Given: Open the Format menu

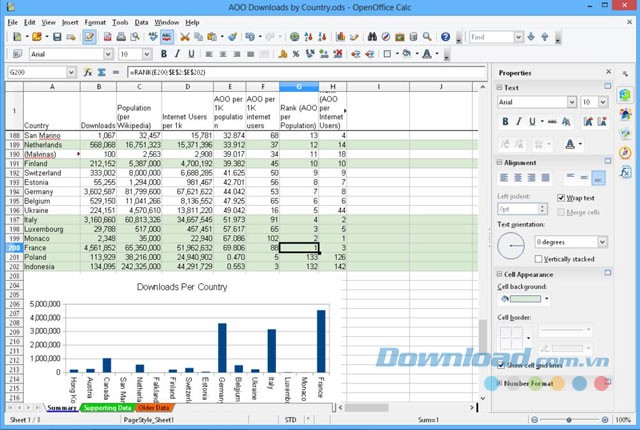Looking at the screenshot, I should (x=95, y=22).
